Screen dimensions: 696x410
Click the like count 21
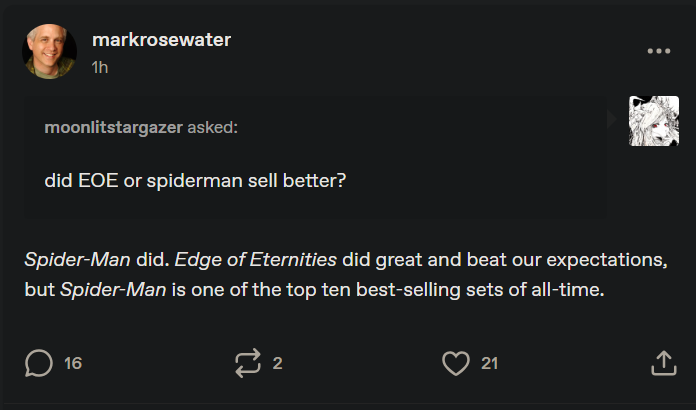point(489,363)
